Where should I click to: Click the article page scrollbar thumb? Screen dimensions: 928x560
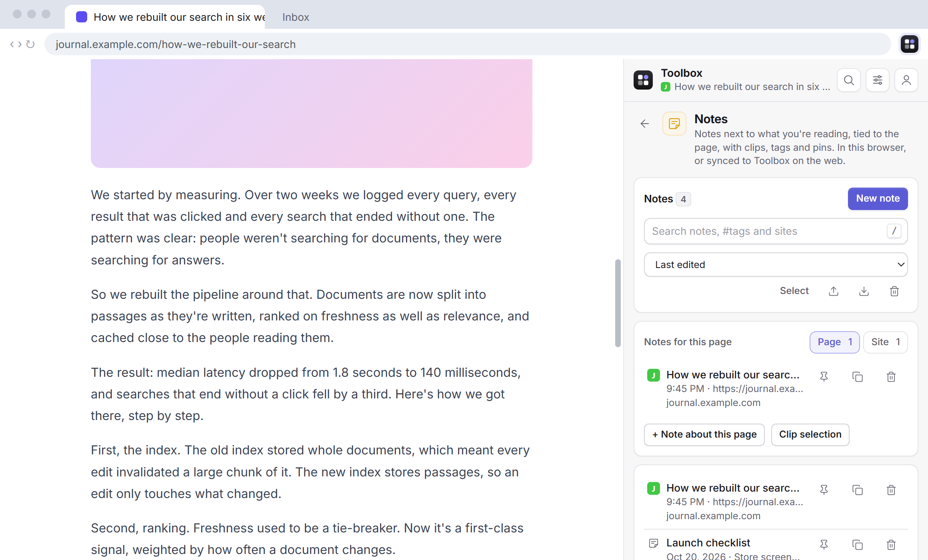[x=618, y=303]
